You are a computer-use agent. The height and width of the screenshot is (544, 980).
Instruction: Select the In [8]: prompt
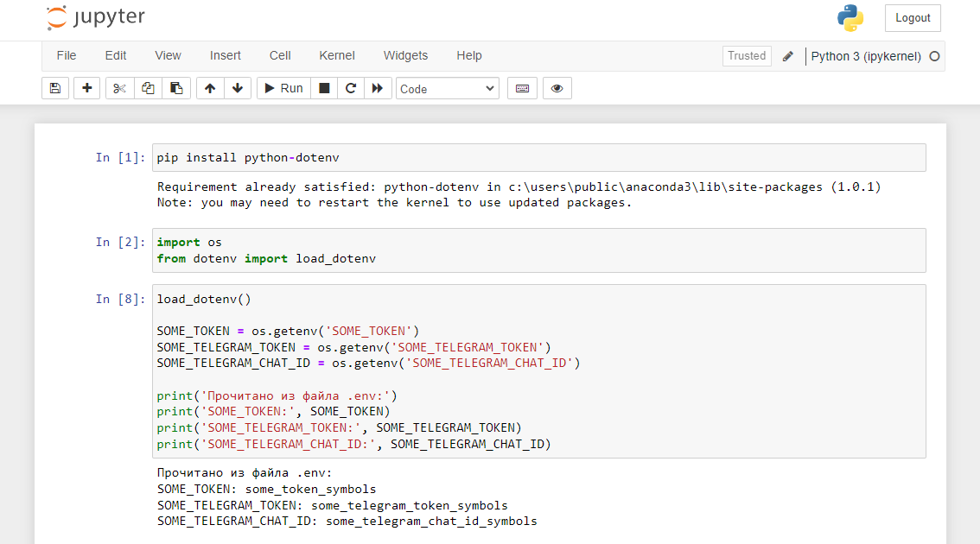click(120, 299)
